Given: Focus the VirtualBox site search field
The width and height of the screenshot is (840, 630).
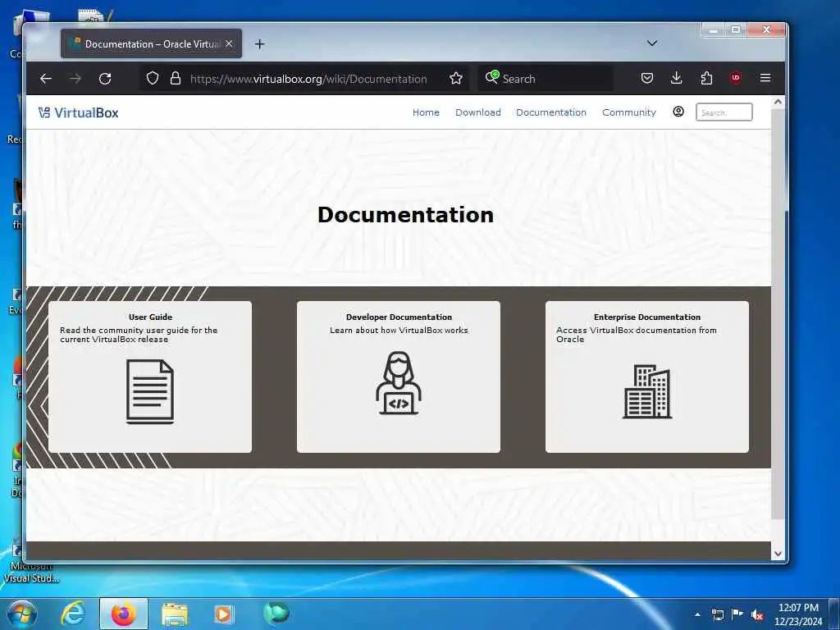Looking at the screenshot, I should 724,112.
